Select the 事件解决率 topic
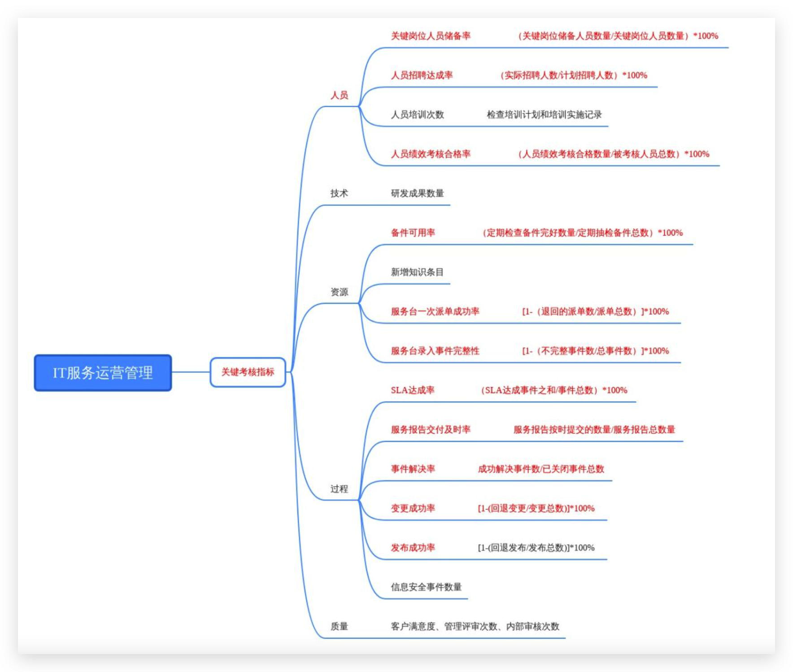The width and height of the screenshot is (793, 672). (x=413, y=469)
